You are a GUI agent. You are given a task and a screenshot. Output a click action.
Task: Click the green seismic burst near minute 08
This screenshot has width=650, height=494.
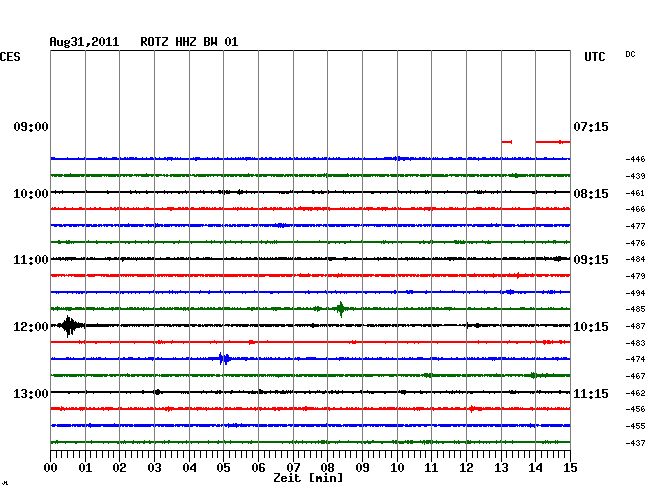pos(341,309)
